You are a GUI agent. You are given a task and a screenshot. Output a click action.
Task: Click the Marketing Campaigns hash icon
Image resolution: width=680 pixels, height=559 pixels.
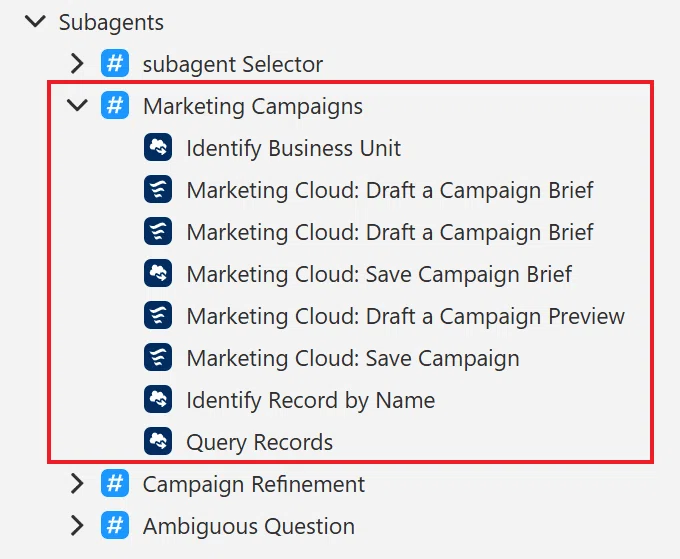[115, 105]
